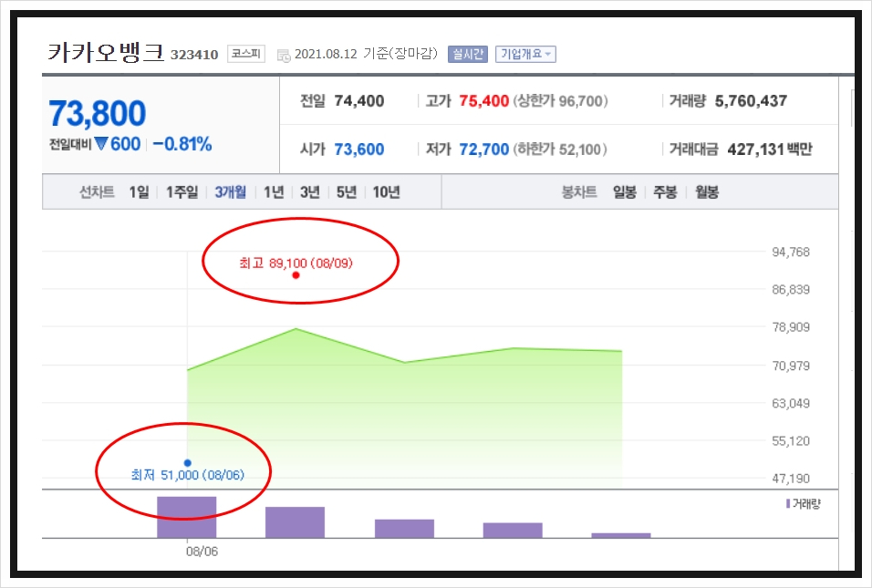Select the 5년 line chart tab
This screenshot has width=872, height=588.
(x=347, y=192)
